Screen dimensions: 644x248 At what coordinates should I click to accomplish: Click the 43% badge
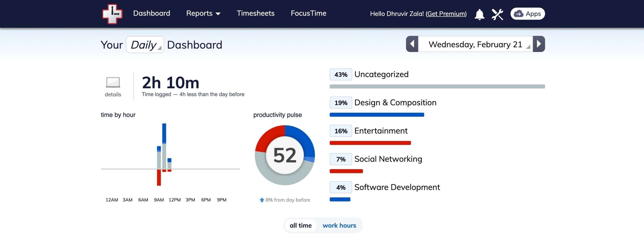point(341,75)
